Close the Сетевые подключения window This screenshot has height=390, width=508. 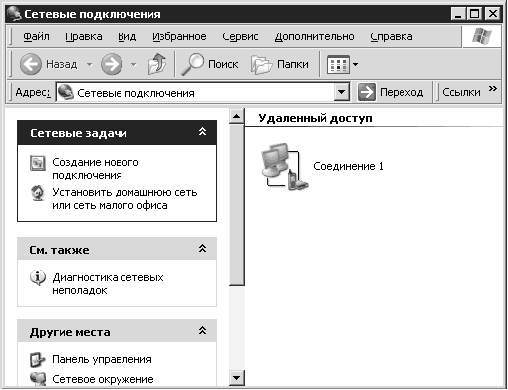[x=493, y=14]
